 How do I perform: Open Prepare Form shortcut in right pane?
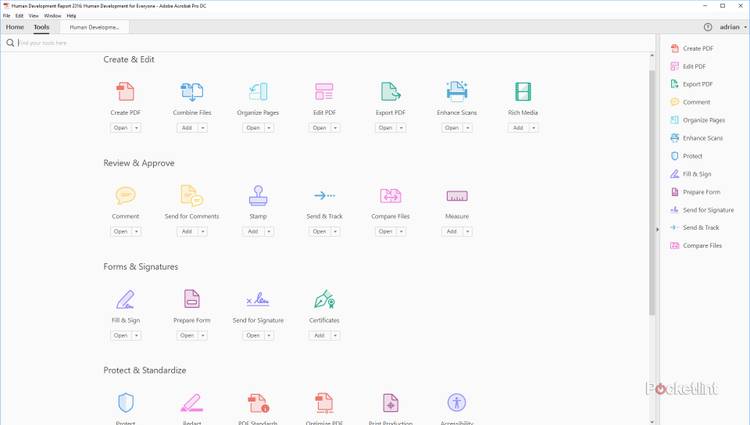(x=695, y=192)
